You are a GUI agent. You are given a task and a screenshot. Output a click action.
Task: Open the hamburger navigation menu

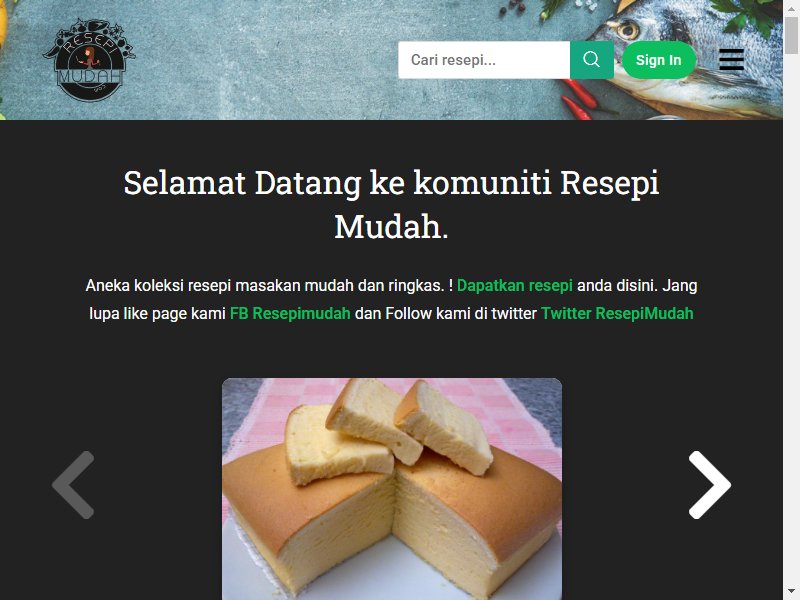(x=731, y=60)
